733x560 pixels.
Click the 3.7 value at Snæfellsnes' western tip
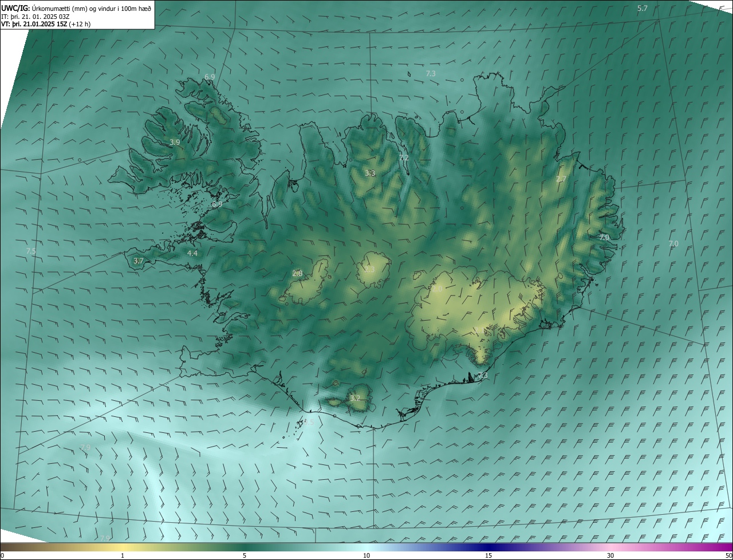[138, 261]
